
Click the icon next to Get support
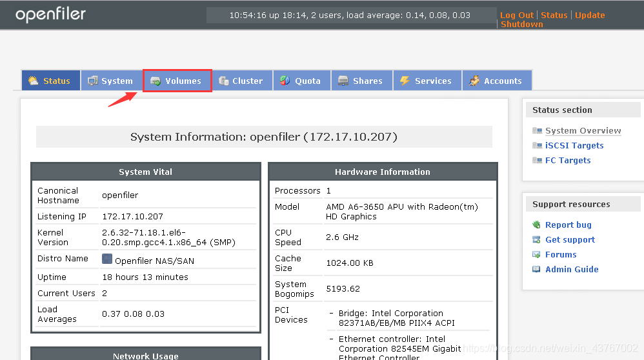point(536,239)
